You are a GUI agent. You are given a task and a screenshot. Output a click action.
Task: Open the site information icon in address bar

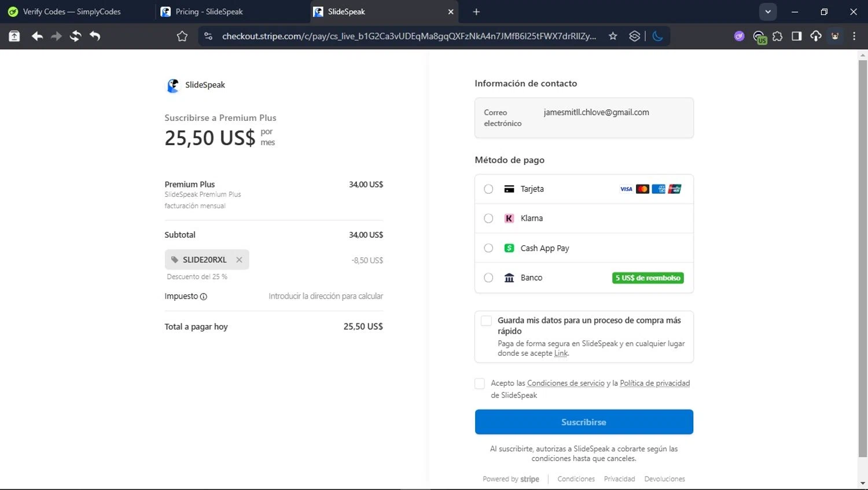[208, 36]
